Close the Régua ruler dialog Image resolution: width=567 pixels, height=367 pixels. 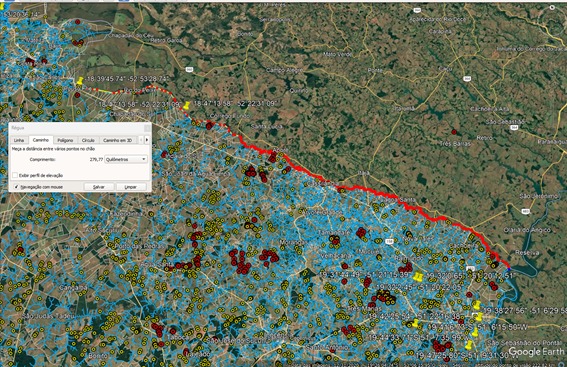147,128
